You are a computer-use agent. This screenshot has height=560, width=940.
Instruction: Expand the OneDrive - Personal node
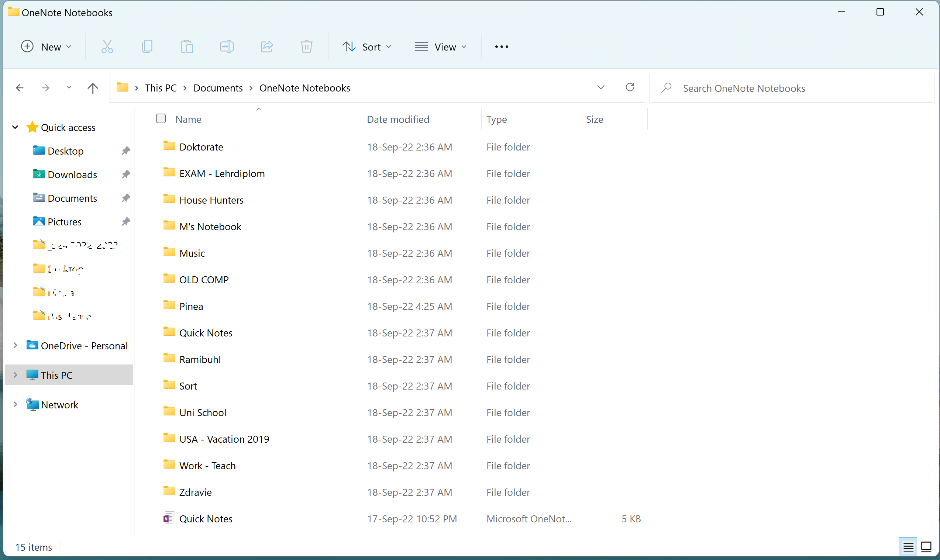[16, 346]
